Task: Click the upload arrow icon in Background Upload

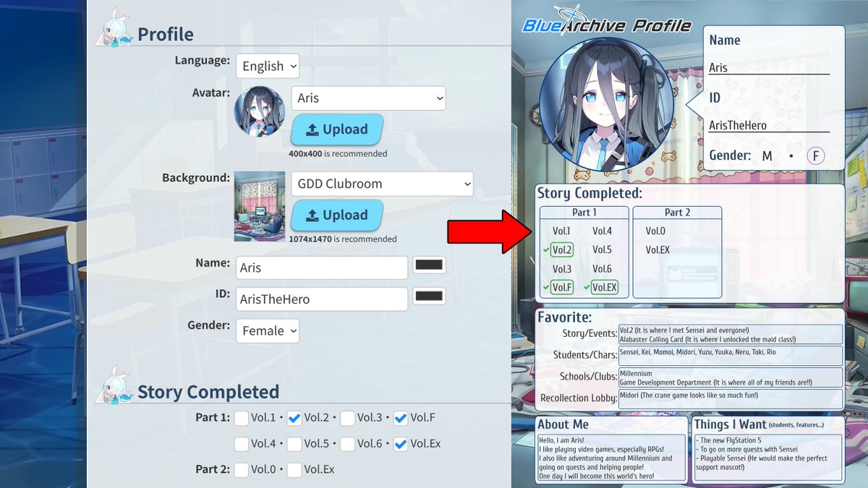Action: 312,215
